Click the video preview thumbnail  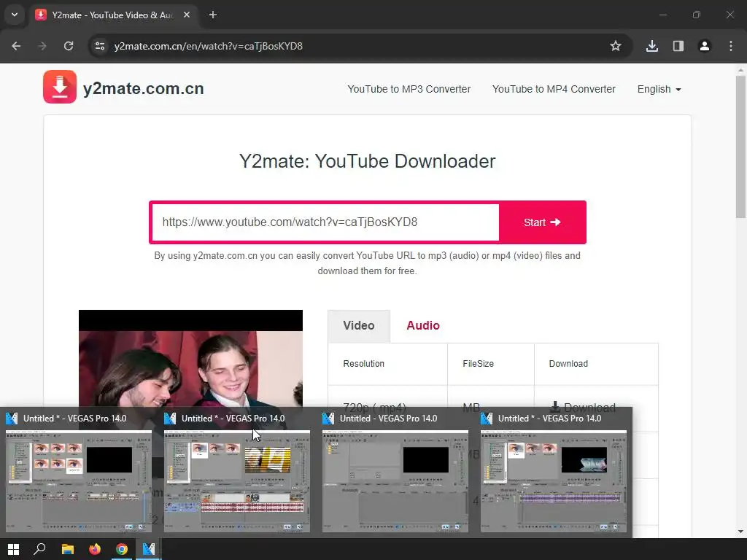click(x=190, y=359)
